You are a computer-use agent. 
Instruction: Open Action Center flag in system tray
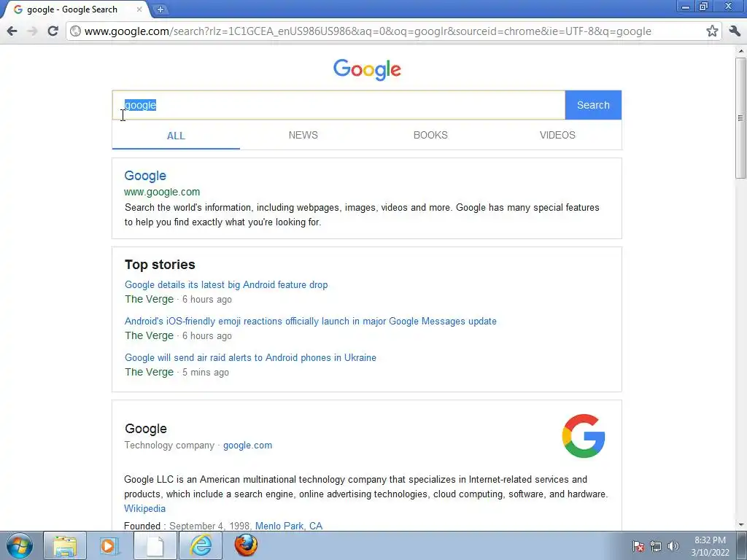pos(638,546)
